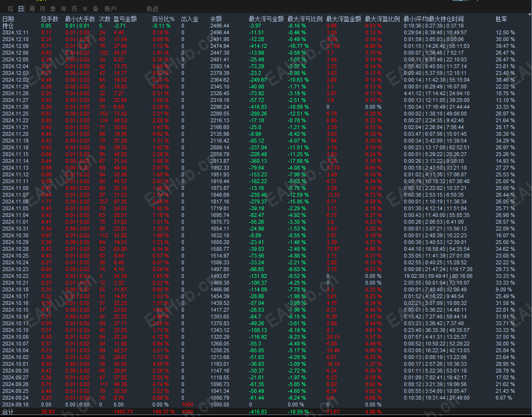This screenshot has height=417, width=532.
Task: Select the 2024.10.22 date cell
Action: (15, 276)
